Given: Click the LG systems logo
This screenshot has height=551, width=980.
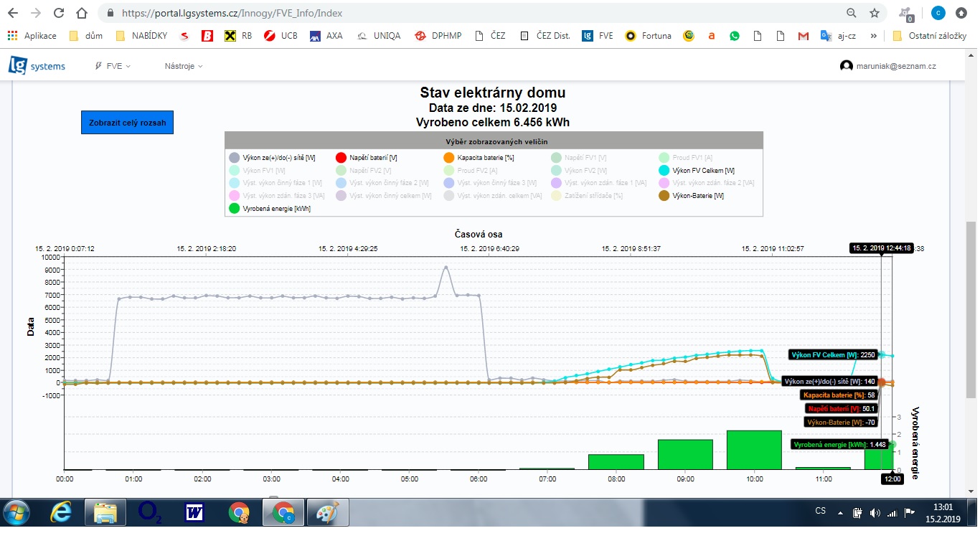Looking at the screenshot, I should point(37,65).
